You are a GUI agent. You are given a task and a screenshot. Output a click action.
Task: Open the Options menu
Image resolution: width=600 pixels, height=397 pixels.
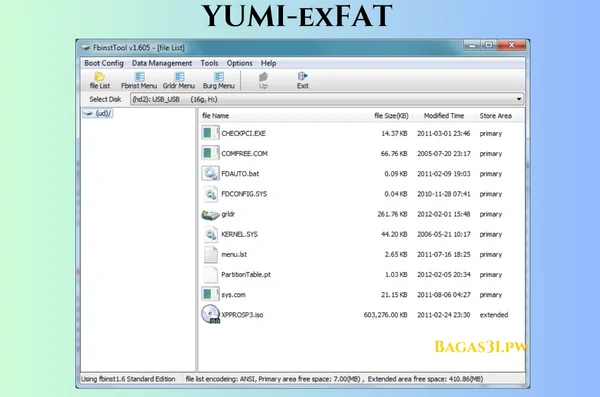[x=240, y=63]
